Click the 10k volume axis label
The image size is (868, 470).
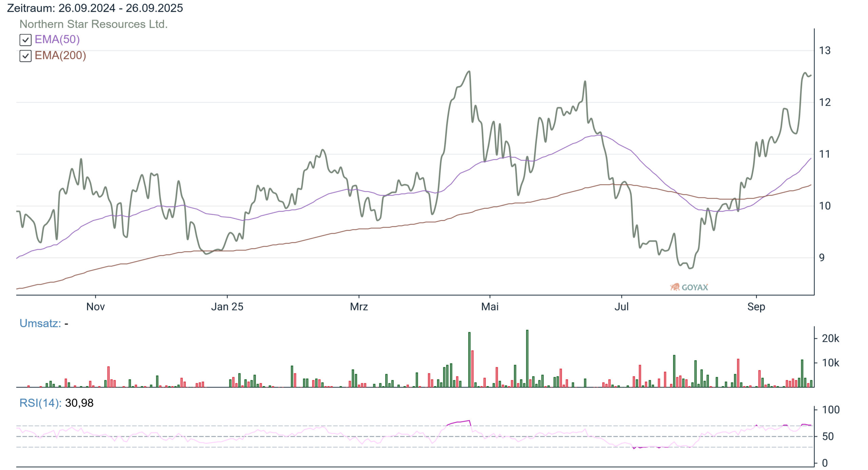click(830, 363)
